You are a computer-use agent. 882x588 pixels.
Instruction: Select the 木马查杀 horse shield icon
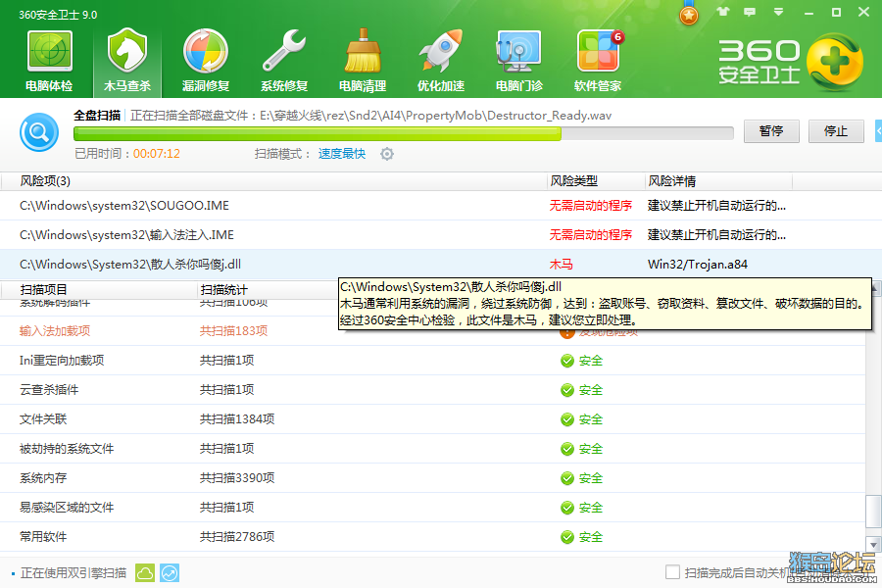click(127, 52)
